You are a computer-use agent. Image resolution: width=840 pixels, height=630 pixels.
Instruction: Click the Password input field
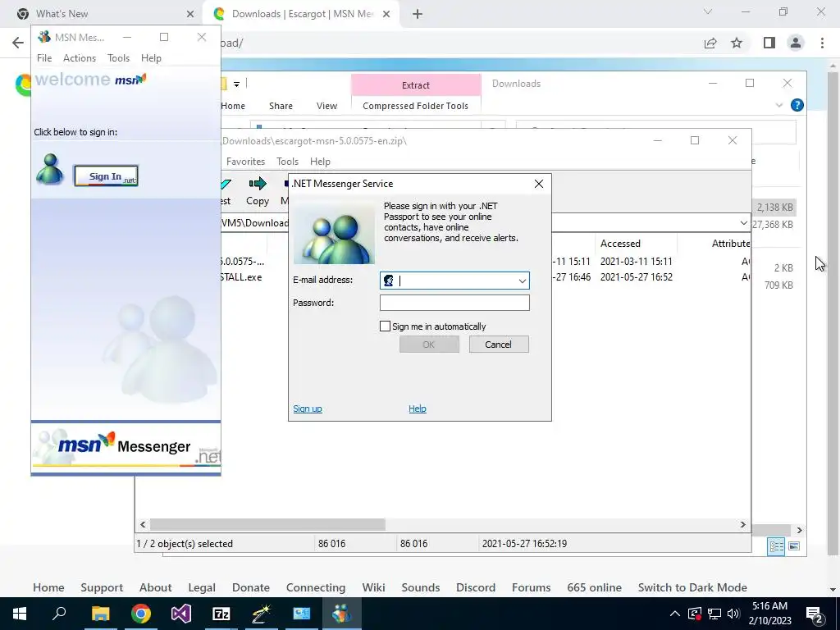[x=454, y=303]
